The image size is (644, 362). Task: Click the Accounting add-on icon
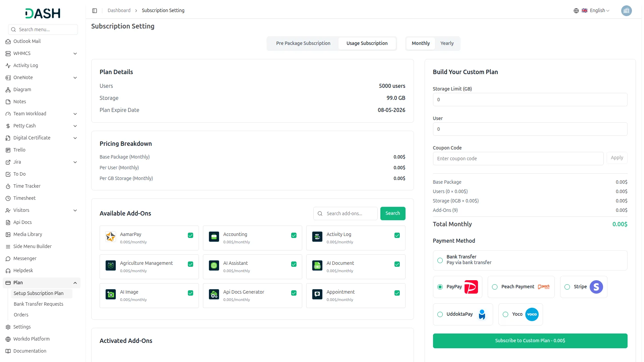[x=214, y=237]
